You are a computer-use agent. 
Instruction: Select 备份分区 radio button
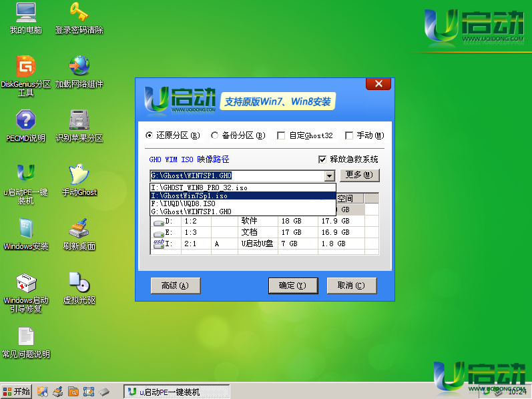click(215, 135)
